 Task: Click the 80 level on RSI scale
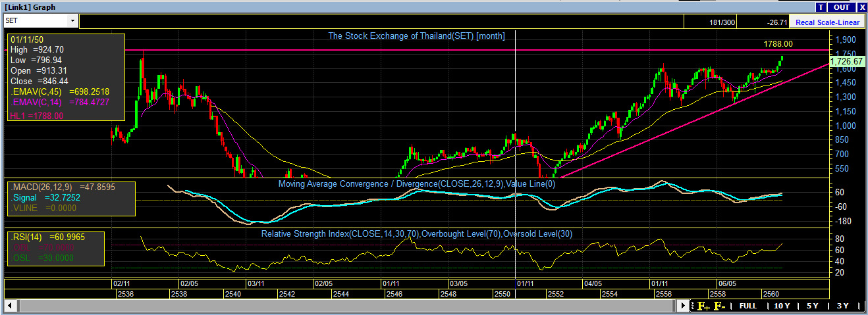[x=839, y=239]
